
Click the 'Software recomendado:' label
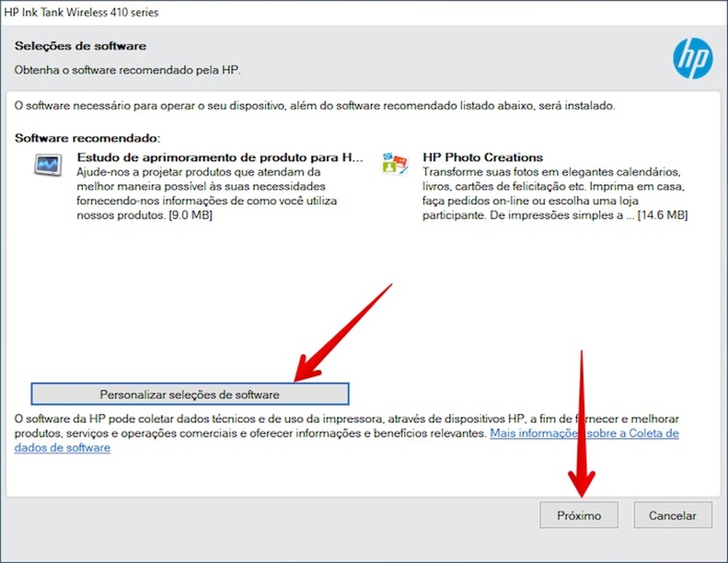(x=87, y=138)
